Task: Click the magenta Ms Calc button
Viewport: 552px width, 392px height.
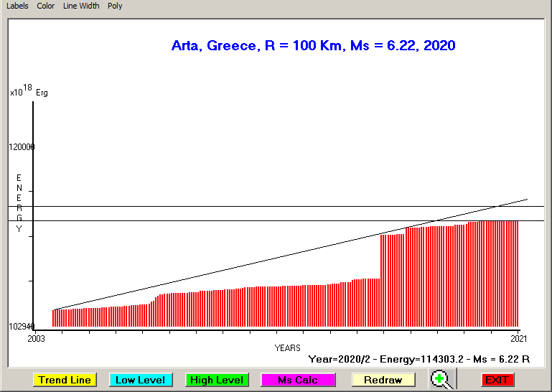Action: 297,380
